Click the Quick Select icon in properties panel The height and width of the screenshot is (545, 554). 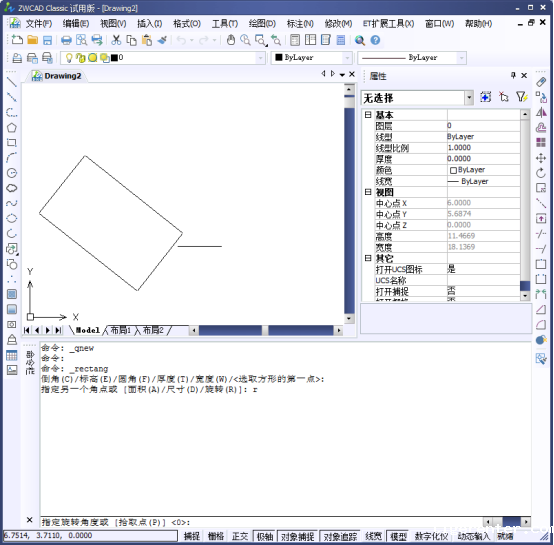pos(522,97)
